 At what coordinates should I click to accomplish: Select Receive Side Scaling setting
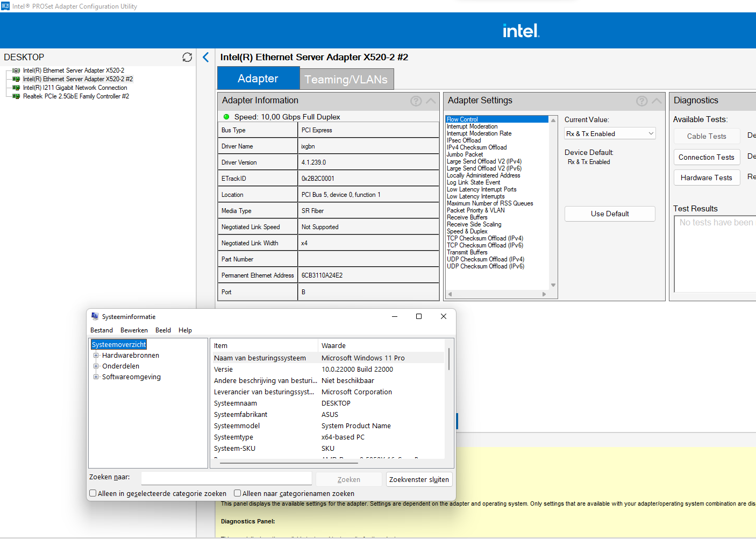tap(474, 224)
